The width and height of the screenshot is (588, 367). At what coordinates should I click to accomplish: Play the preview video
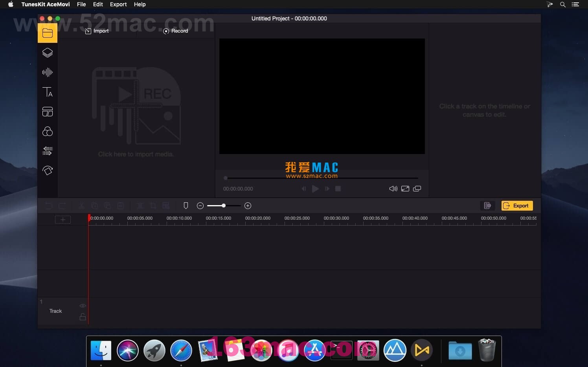(315, 189)
